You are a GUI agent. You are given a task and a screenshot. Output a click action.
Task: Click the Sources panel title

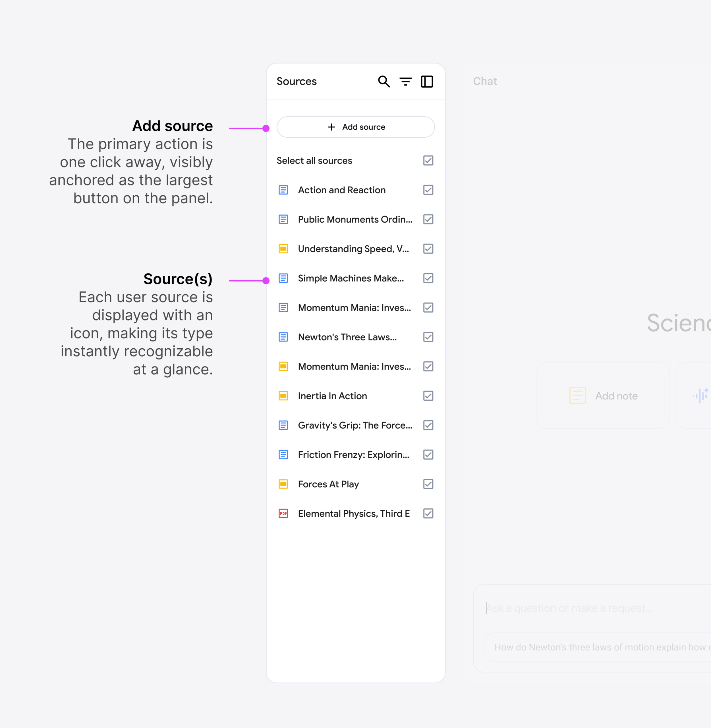[x=297, y=81]
